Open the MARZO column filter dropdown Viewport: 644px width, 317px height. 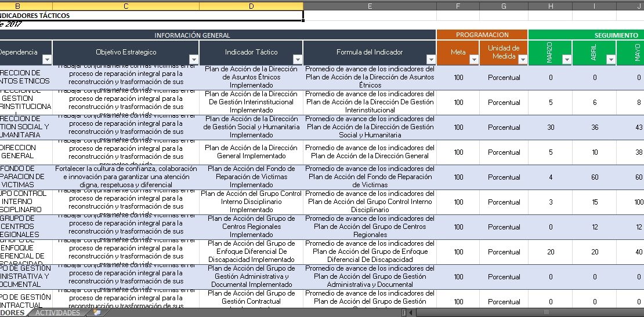coord(567,60)
